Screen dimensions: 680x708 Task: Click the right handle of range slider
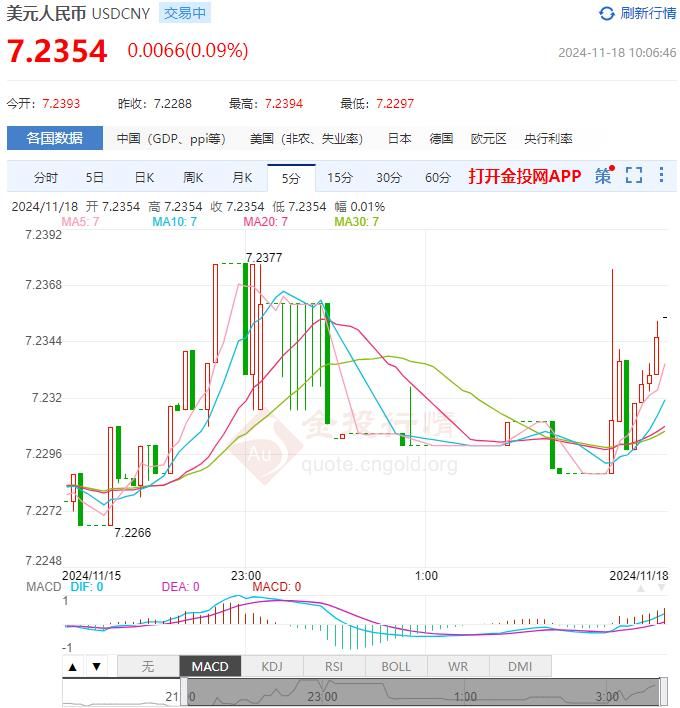coord(663,692)
